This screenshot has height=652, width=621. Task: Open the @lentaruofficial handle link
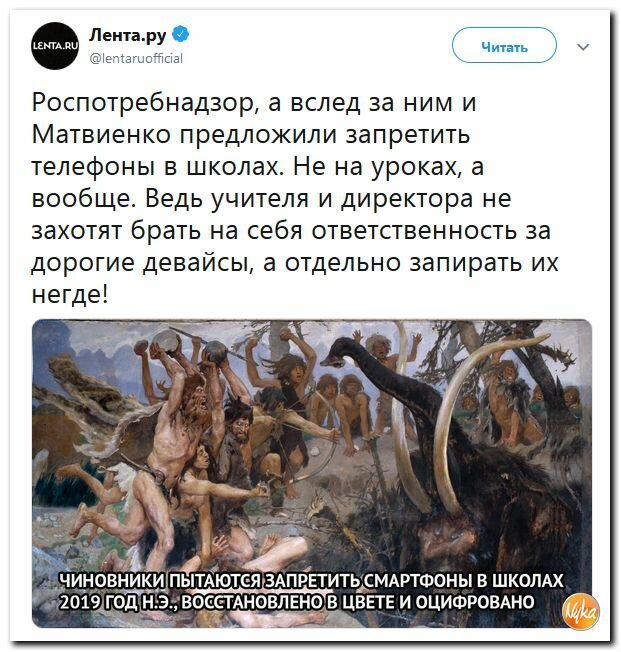(136, 58)
